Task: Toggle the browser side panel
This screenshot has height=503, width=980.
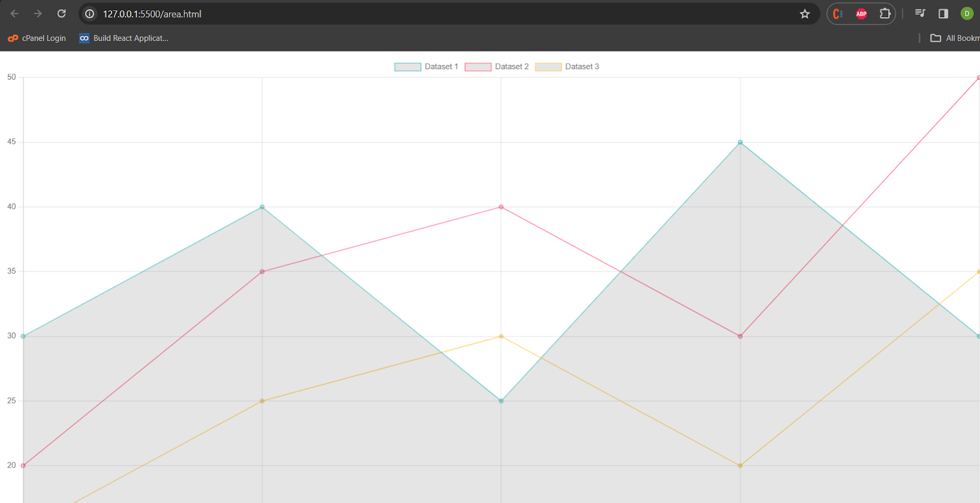Action: 943,13
